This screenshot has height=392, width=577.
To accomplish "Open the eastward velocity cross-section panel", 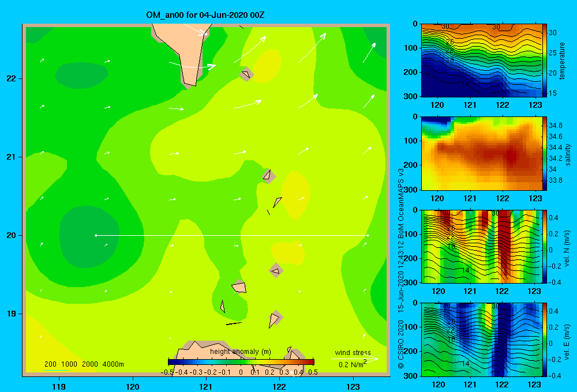I will (481, 340).
